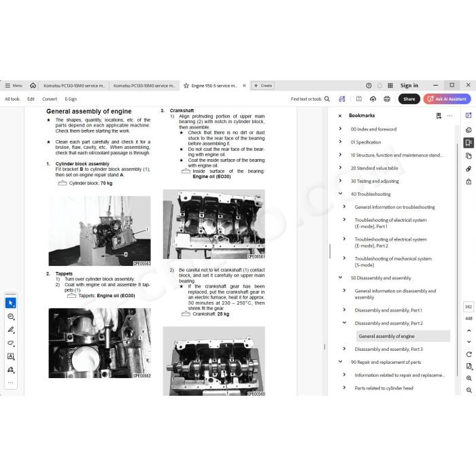Open more tools ellipsis in left toolbar

(11, 383)
